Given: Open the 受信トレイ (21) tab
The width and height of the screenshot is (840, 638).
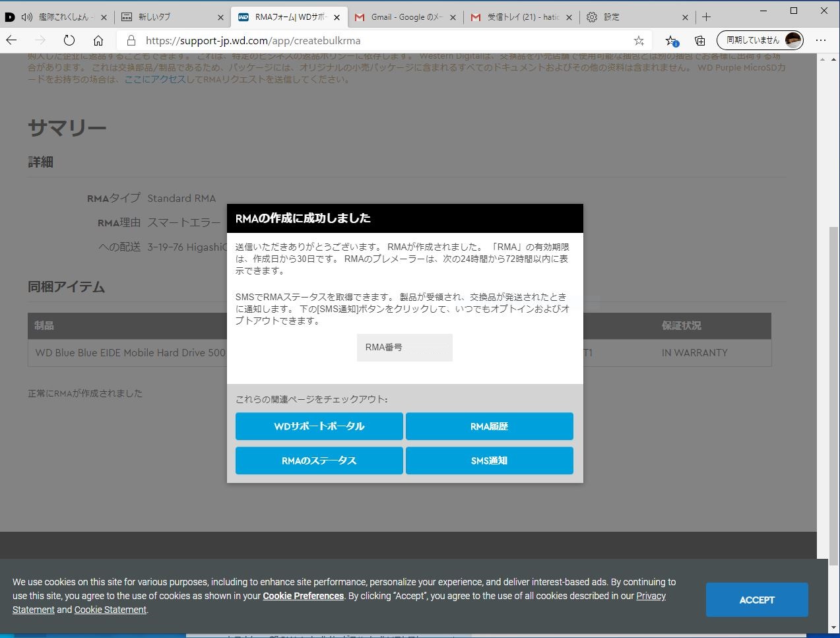Looking at the screenshot, I should (521, 17).
